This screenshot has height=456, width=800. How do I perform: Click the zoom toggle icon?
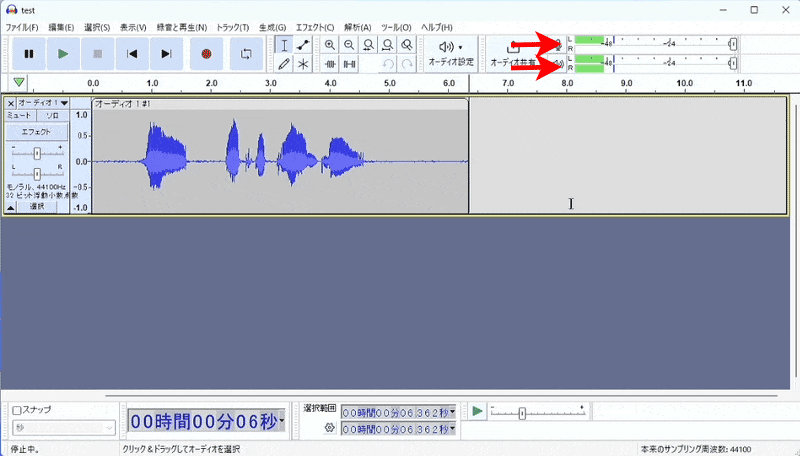407,45
